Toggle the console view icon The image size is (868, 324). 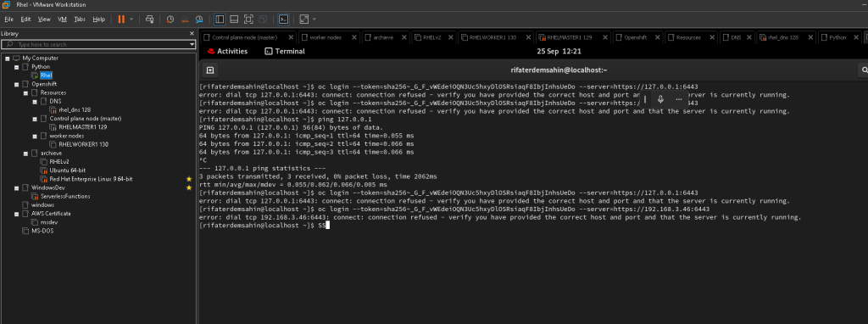click(283, 19)
